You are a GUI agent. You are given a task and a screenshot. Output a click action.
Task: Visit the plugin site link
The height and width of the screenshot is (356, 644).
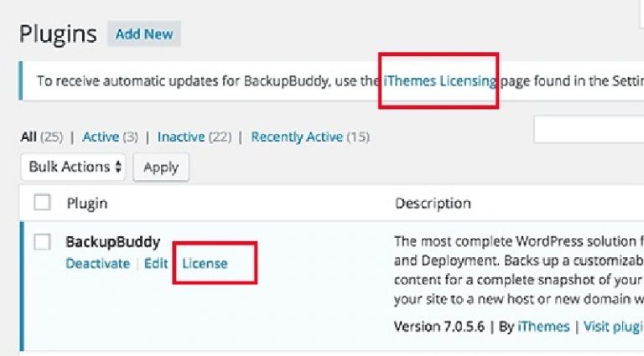click(614, 327)
